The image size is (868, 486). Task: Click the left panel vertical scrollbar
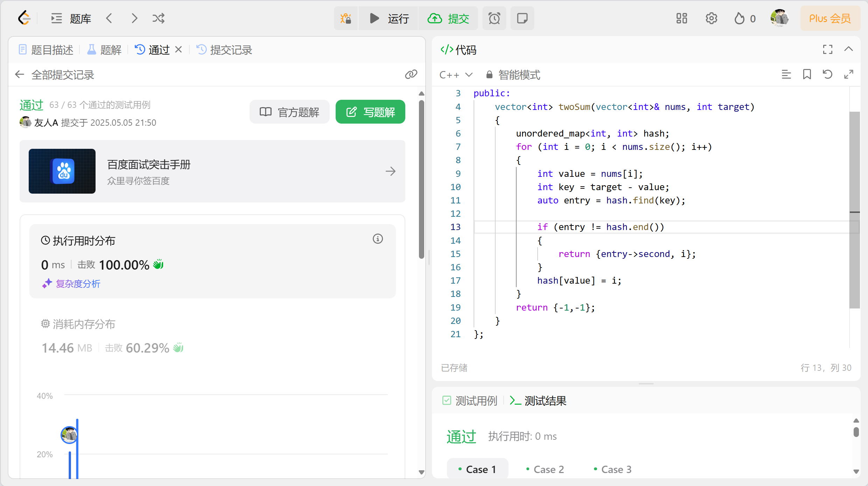421,179
